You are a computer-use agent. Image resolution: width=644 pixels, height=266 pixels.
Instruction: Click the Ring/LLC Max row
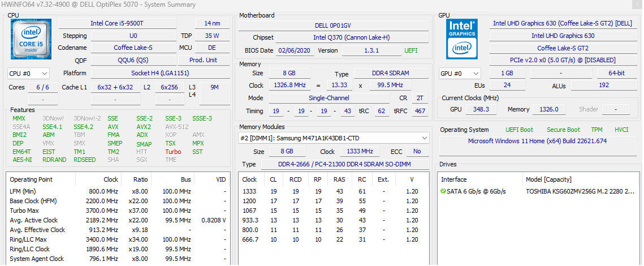[x=118, y=240]
